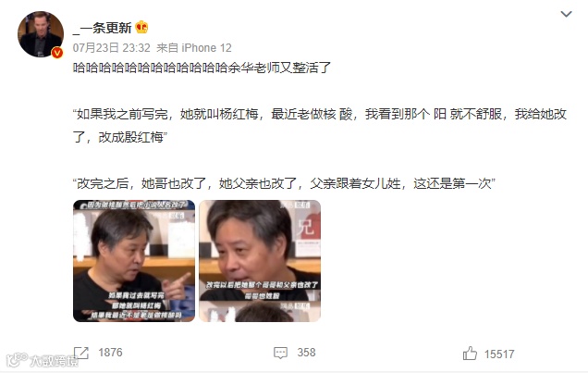588x373 pixels.
Task: Click the quote line 改完之后
Action: pyautogui.click(x=284, y=183)
